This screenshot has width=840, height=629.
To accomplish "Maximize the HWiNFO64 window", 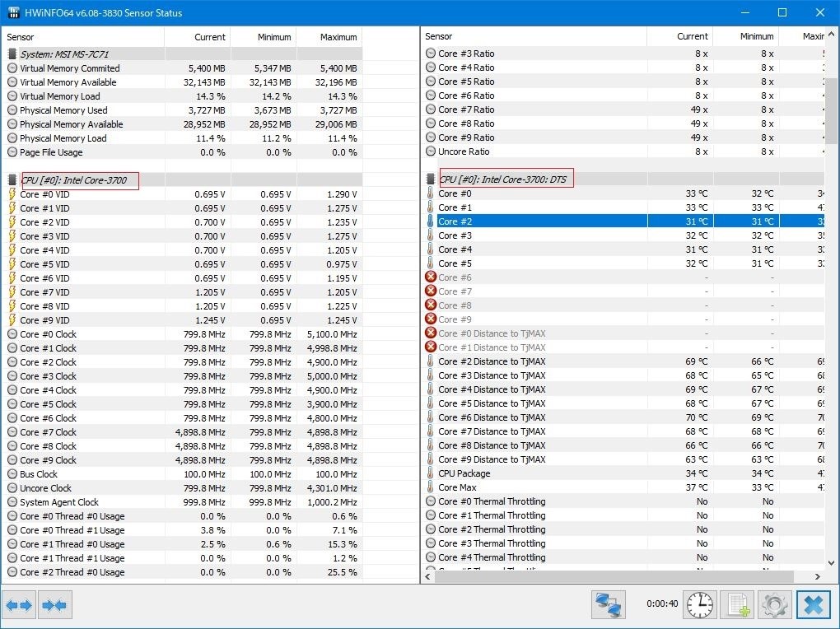I will (x=782, y=12).
